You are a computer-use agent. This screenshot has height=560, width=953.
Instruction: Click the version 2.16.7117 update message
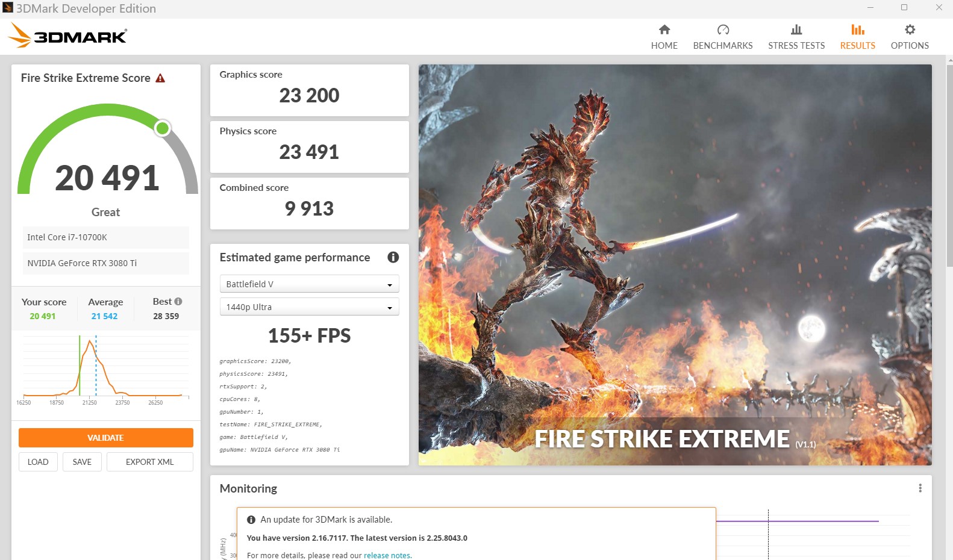(357, 538)
